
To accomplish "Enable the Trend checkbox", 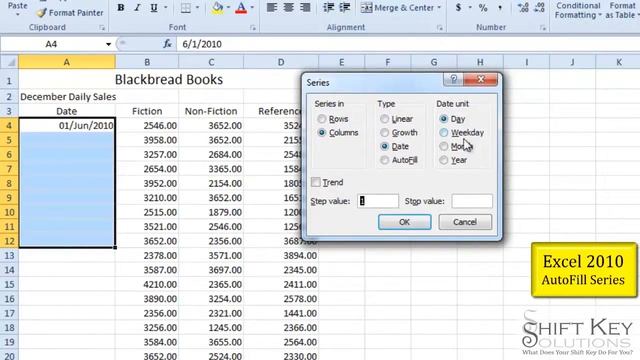I will click(x=316, y=182).
